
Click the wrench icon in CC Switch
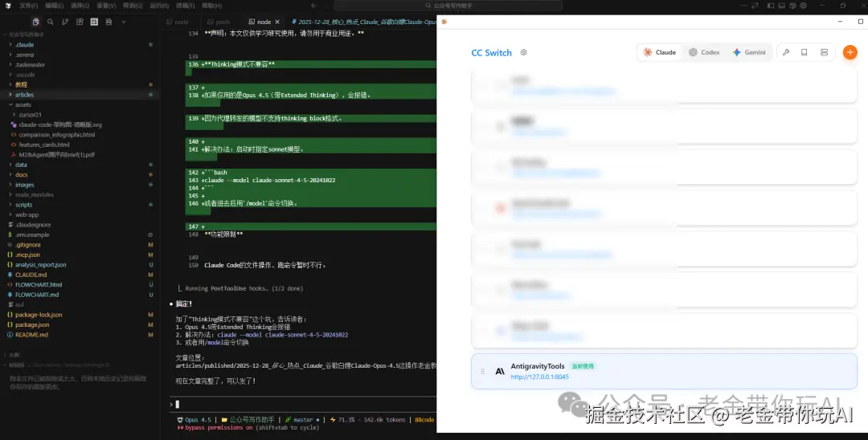pos(786,52)
